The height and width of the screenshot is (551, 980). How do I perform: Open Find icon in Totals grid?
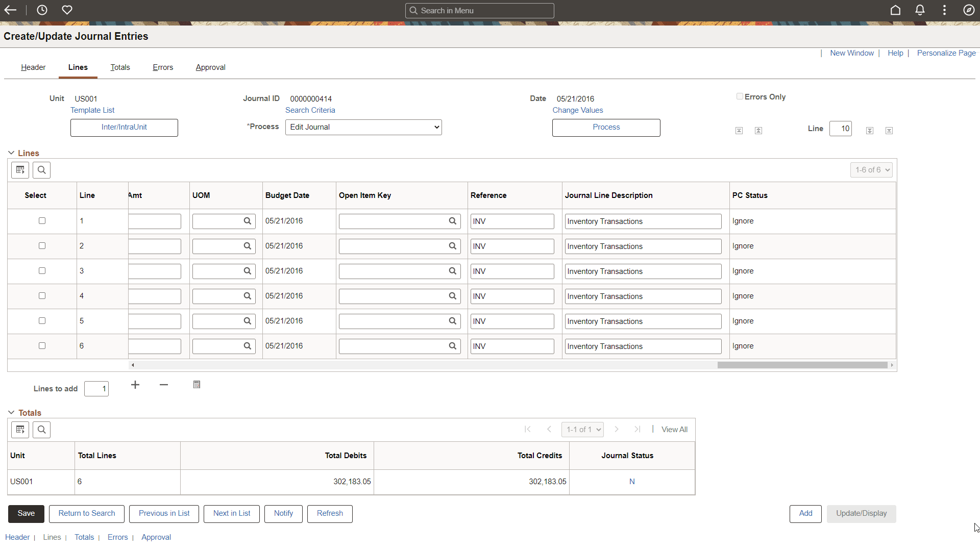click(x=41, y=430)
